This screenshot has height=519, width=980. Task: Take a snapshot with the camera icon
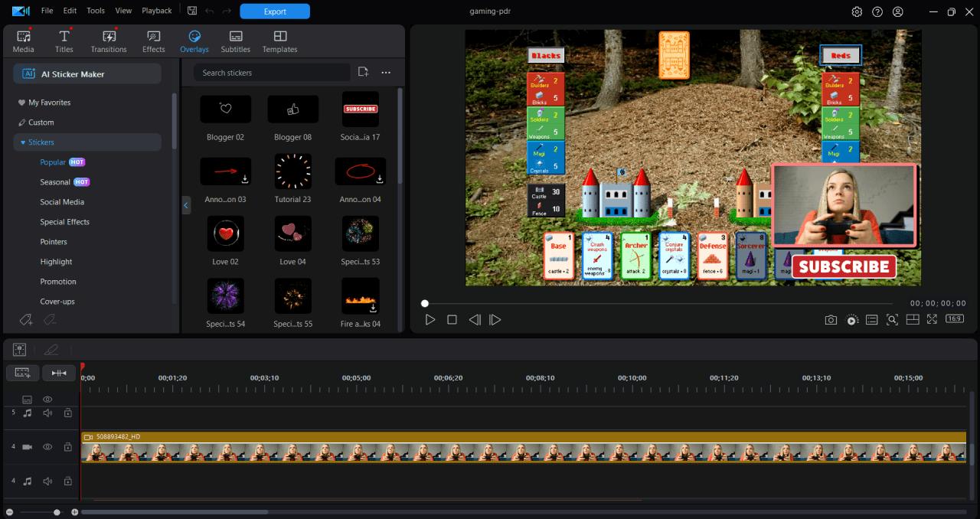[831, 320]
